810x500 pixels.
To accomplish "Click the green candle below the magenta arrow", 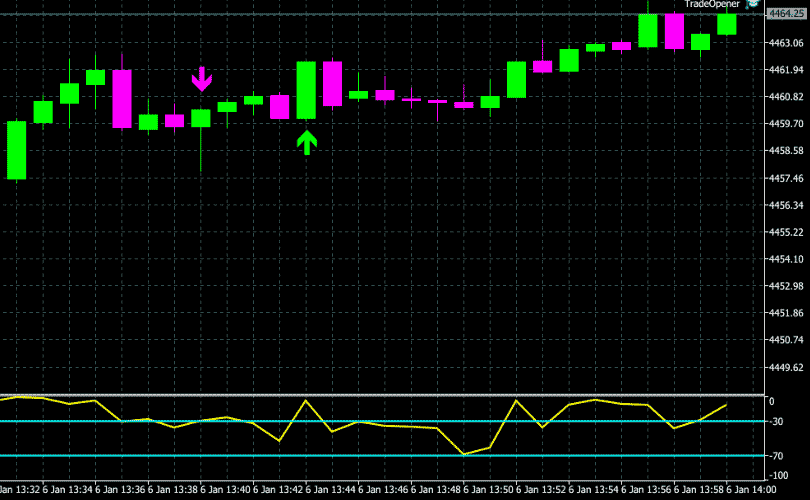I will (x=201, y=118).
